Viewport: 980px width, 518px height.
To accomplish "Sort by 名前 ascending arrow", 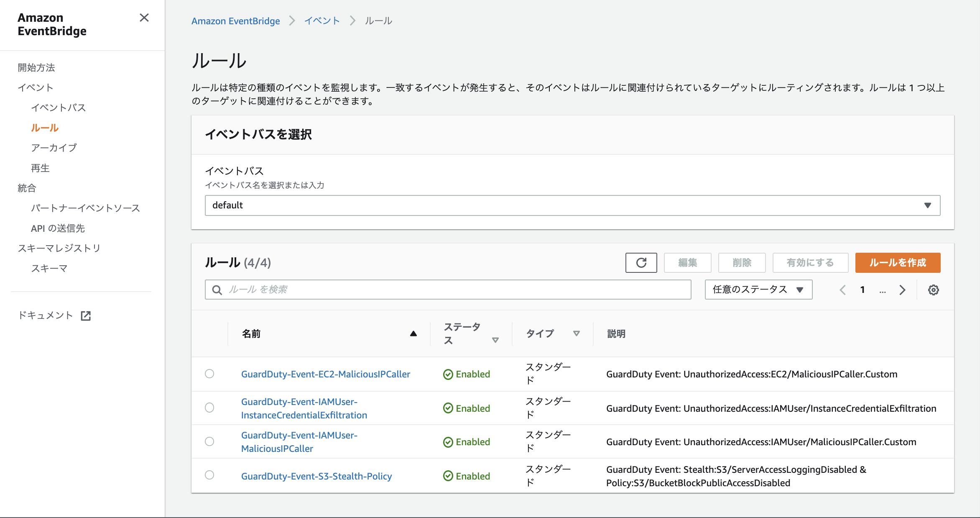I will point(413,333).
